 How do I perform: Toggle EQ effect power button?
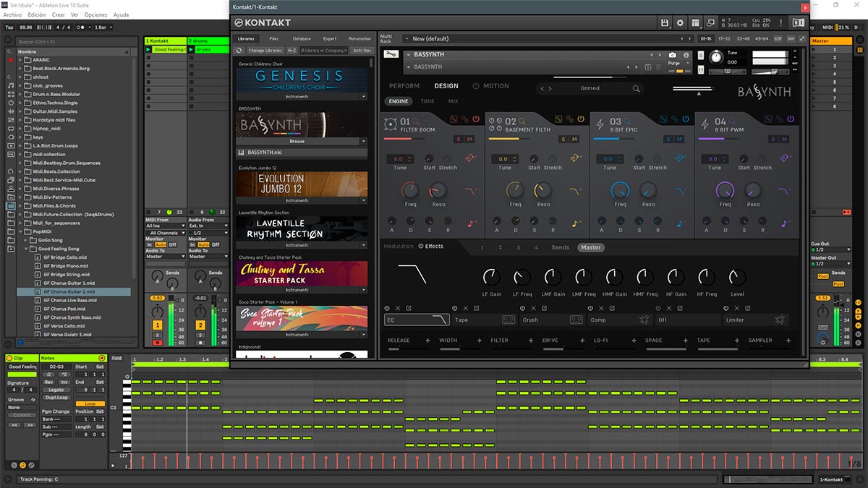[x=388, y=309]
